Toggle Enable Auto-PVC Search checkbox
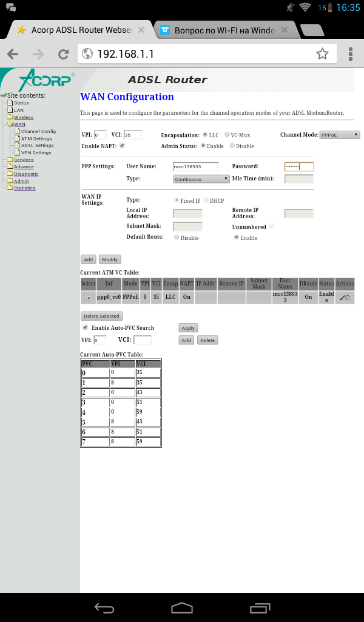Image resolution: width=364 pixels, height=622 pixels. coord(85,327)
